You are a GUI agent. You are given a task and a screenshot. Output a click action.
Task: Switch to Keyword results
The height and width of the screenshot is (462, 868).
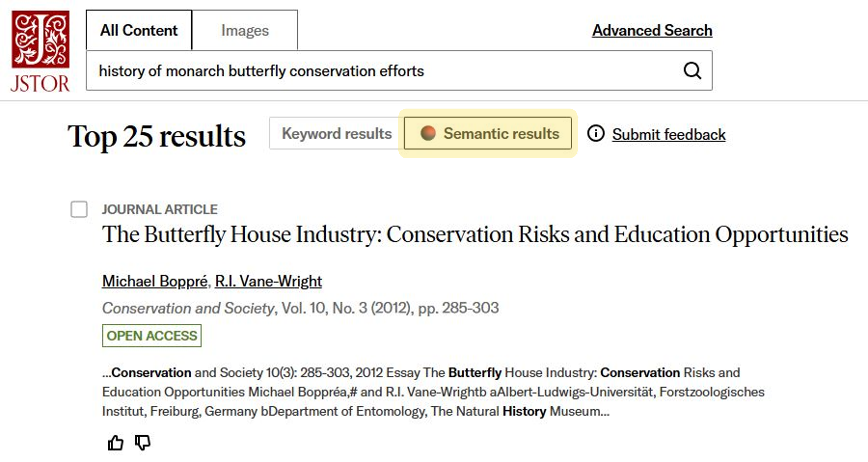[x=336, y=134]
